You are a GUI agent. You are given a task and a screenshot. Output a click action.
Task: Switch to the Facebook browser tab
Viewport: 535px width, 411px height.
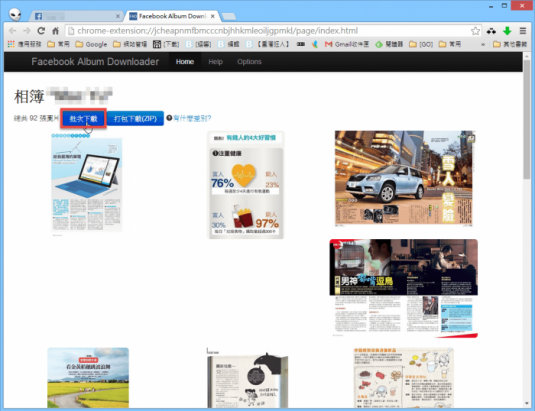click(76, 16)
